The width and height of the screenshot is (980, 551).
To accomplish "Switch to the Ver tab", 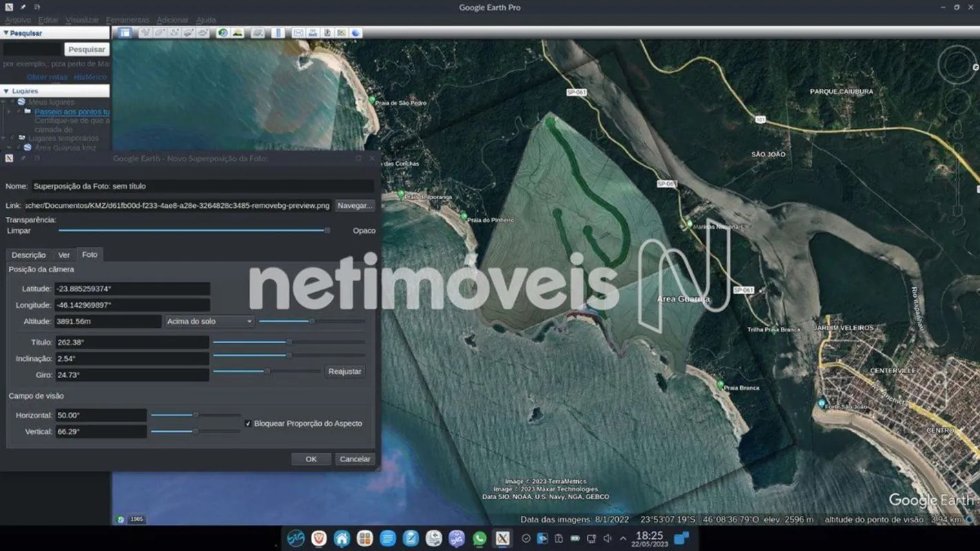I will [64, 255].
